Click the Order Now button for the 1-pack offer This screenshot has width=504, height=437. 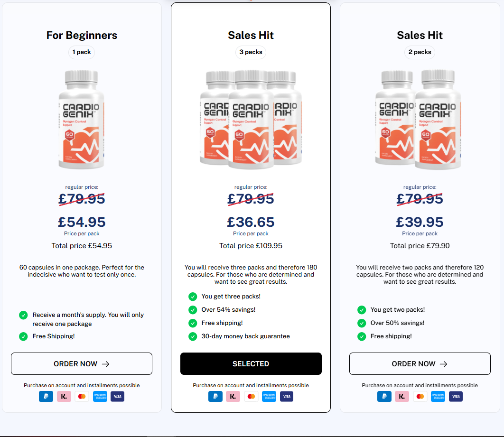coord(82,363)
